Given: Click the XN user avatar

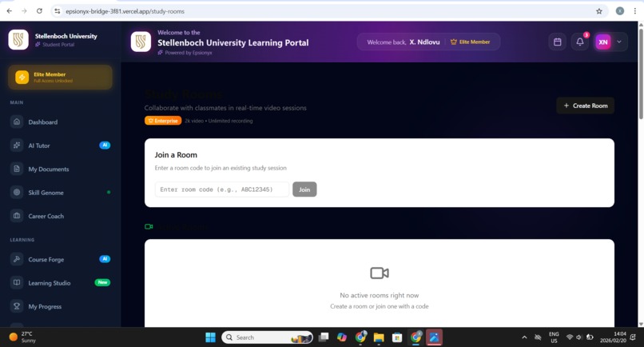Looking at the screenshot, I should 603,42.
